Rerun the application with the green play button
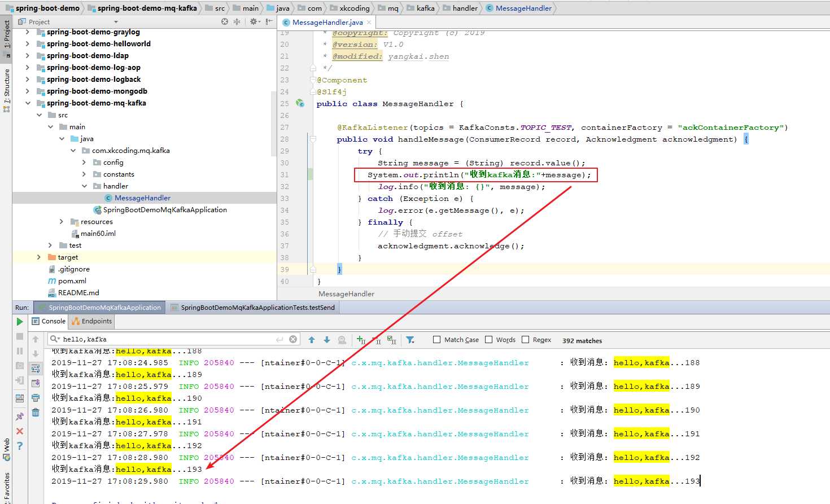The image size is (830, 504). (19, 321)
